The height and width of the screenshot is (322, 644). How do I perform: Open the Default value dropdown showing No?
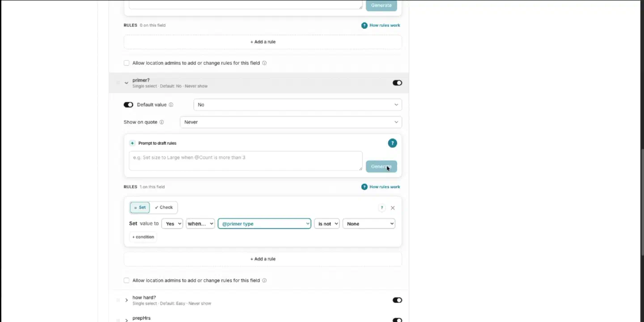(297, 105)
